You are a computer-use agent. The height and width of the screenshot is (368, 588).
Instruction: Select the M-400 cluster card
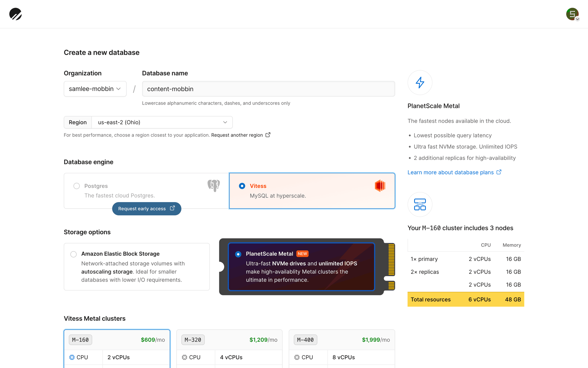click(x=342, y=349)
